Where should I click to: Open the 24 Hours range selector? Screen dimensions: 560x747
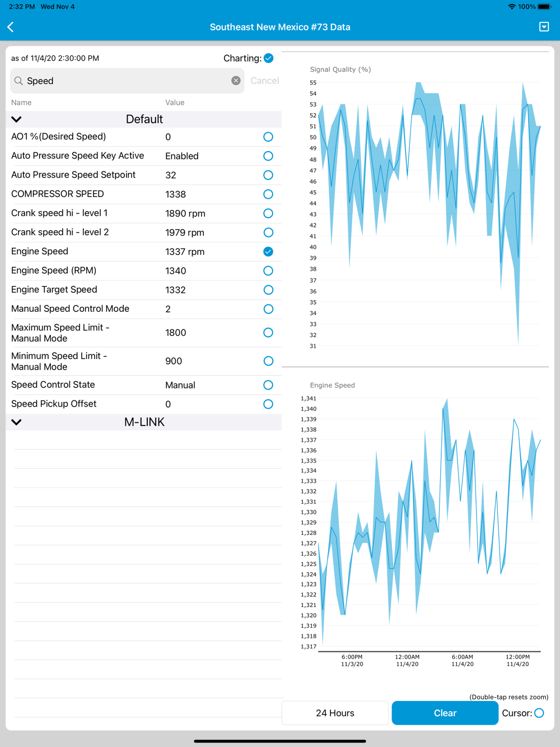[335, 713]
